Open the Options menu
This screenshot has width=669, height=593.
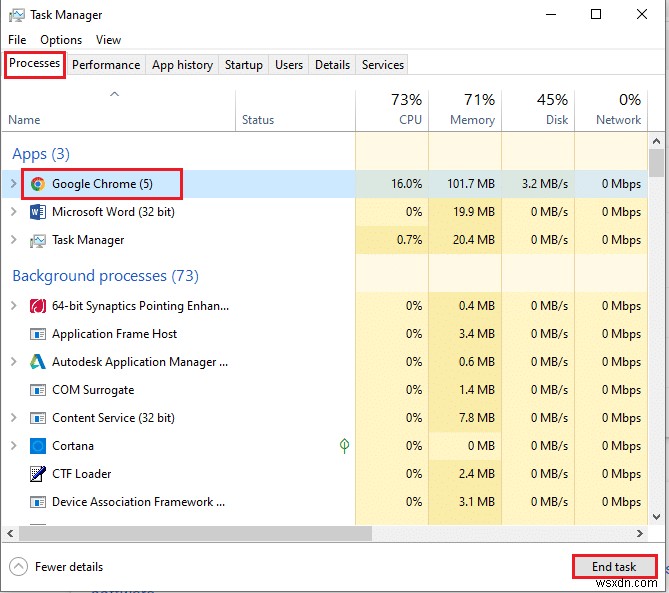[x=61, y=40]
